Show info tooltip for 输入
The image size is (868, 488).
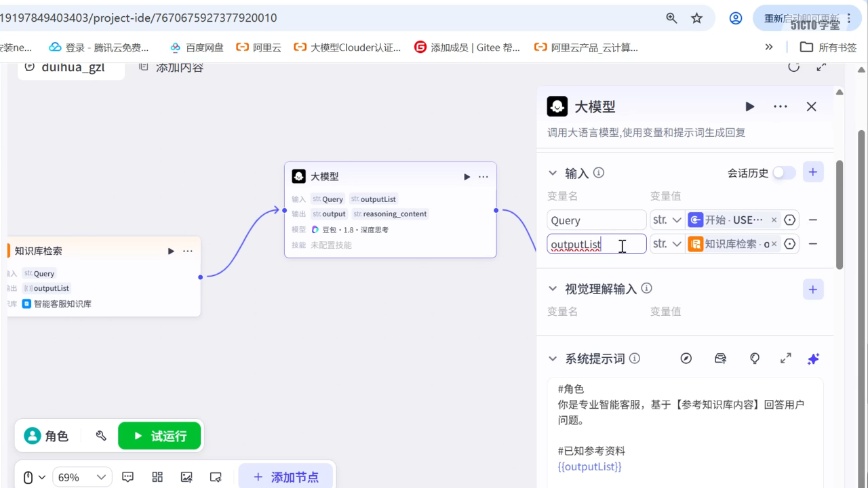[x=599, y=173]
